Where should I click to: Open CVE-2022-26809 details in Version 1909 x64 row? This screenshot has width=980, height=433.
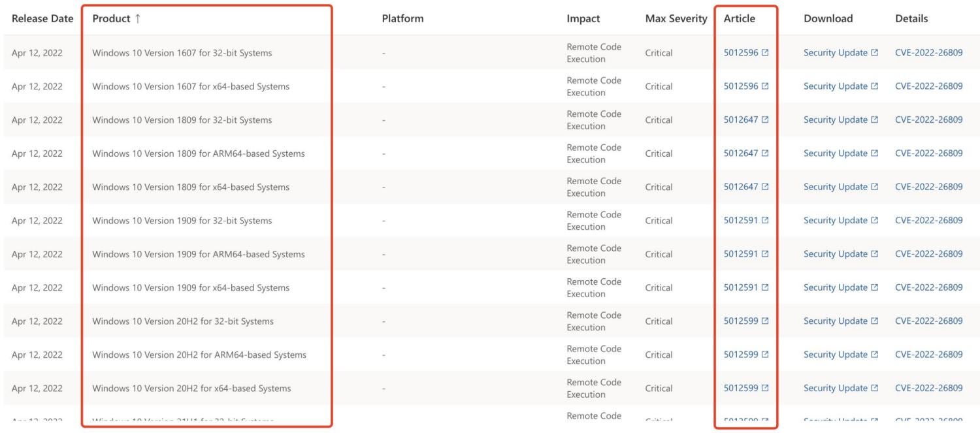[929, 287]
